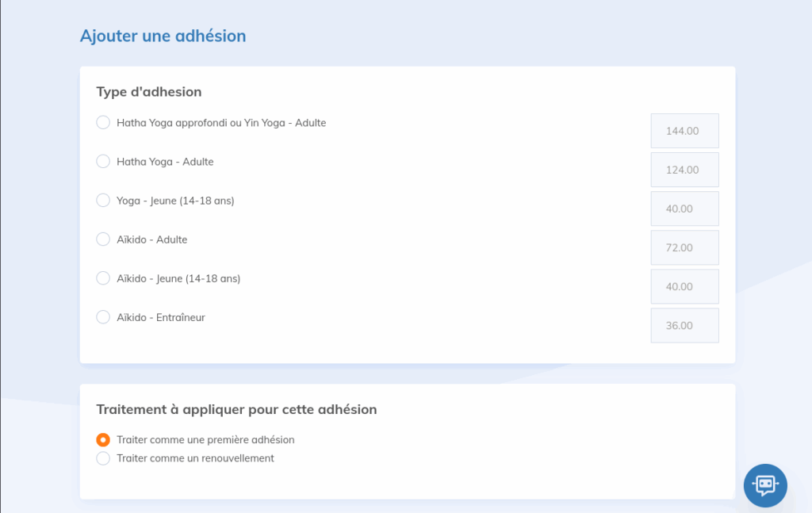Choose Traiter comme un renouvellement option
Screen dimensions: 812x513
103,458
